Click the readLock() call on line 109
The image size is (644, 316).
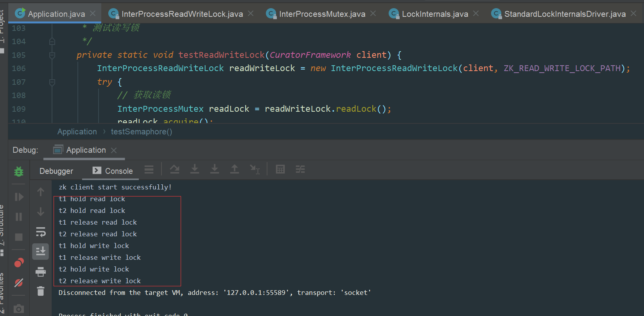361,109
